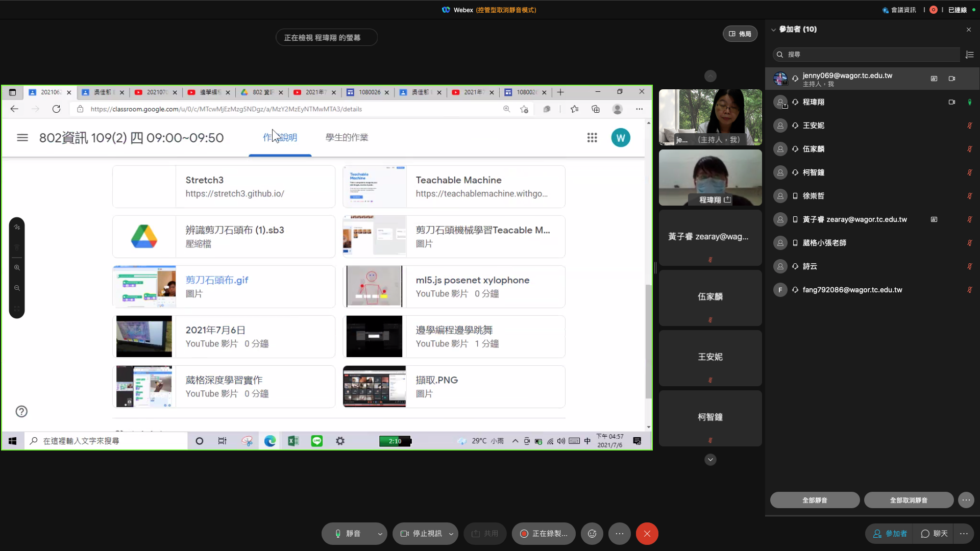Select participant 王安妮 in list
Viewport: 980px width, 551px height.
(814, 126)
